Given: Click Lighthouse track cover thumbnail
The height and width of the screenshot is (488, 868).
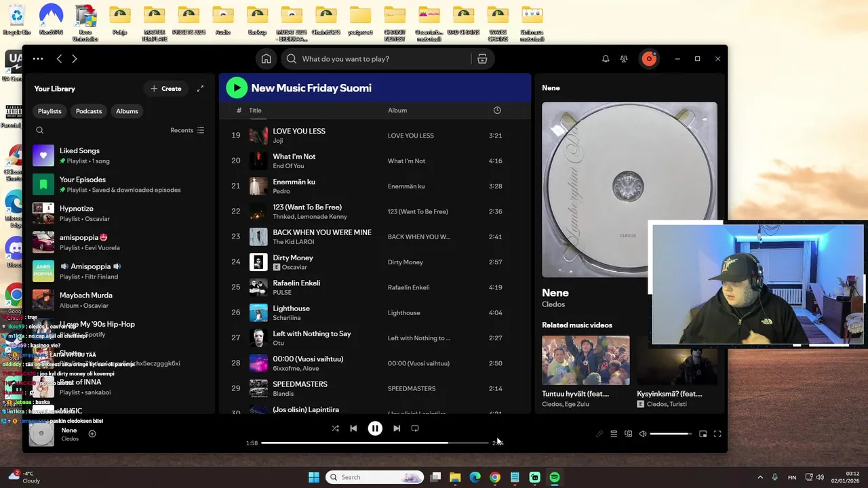Looking at the screenshot, I should click(258, 312).
